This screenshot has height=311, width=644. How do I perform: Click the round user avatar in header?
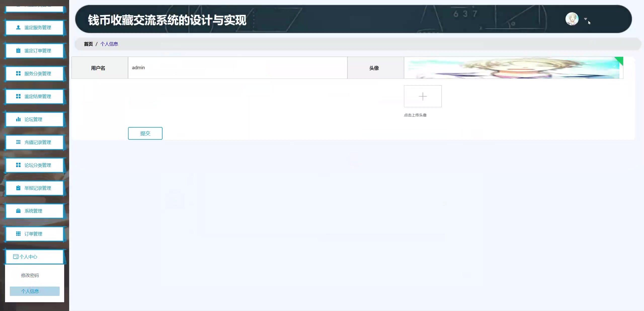[x=572, y=19]
